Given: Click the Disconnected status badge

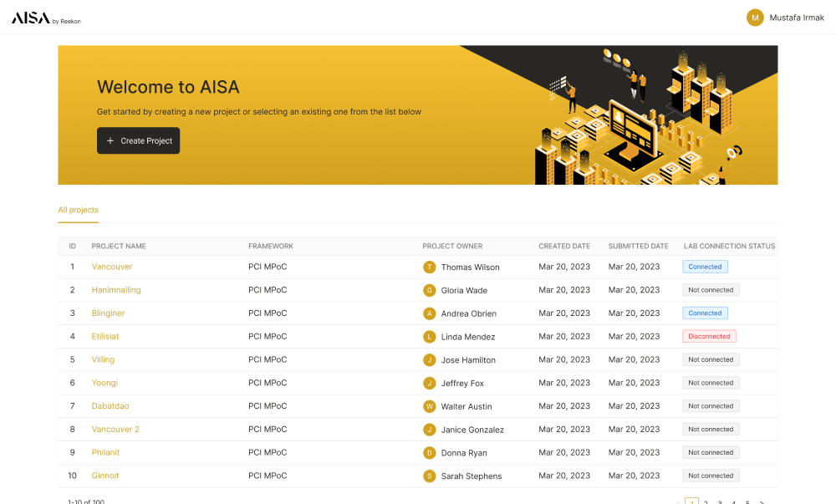Looking at the screenshot, I should (709, 336).
